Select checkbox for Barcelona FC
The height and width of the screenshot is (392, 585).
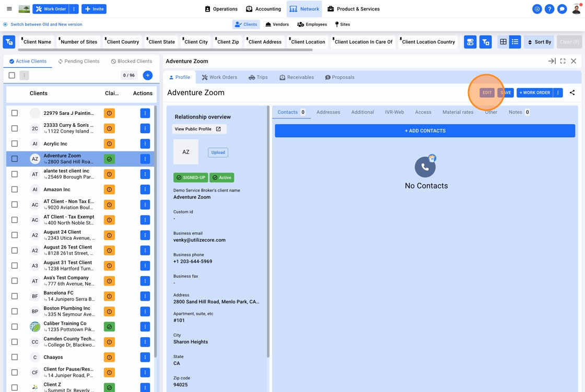click(x=15, y=296)
